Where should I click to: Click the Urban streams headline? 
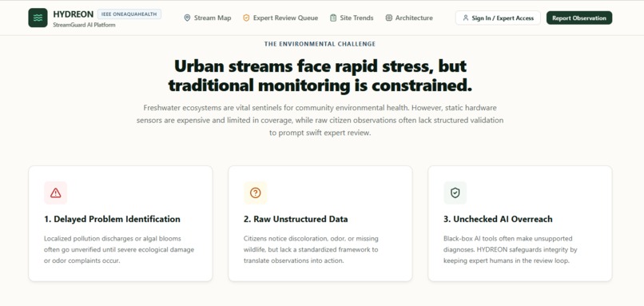(320, 76)
